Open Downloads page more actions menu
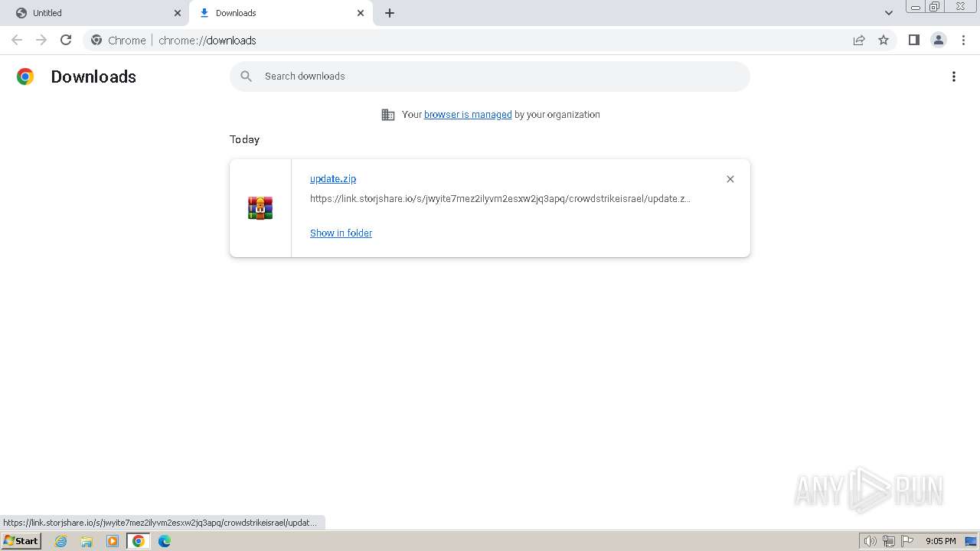The width and height of the screenshot is (980, 551). pos(954,77)
